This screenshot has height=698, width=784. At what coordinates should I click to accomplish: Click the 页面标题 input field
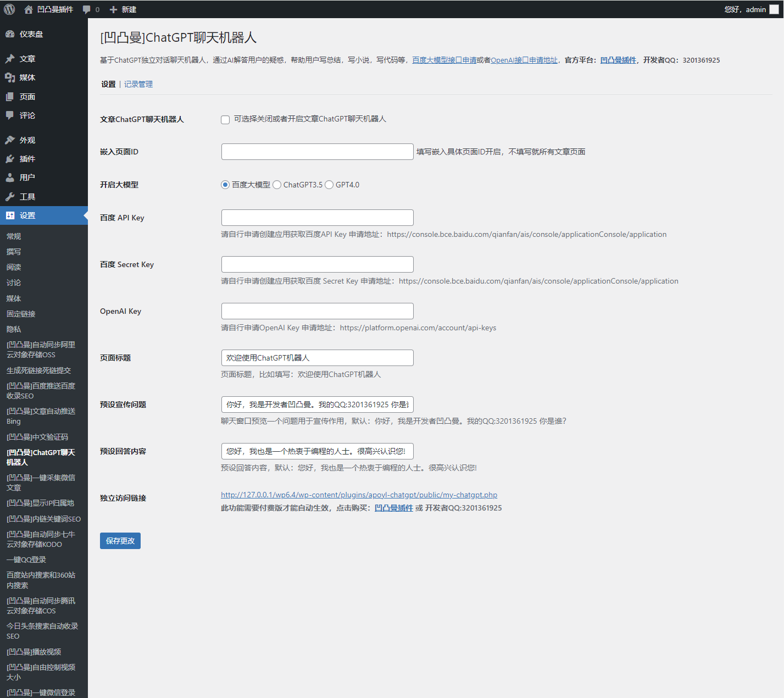point(318,358)
